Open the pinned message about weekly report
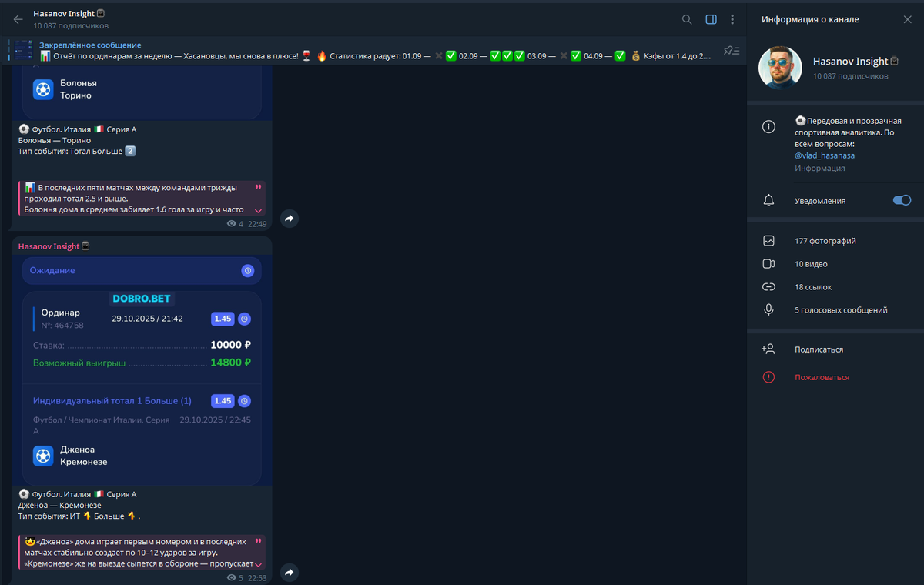The height and width of the screenshot is (585, 924). (375, 51)
